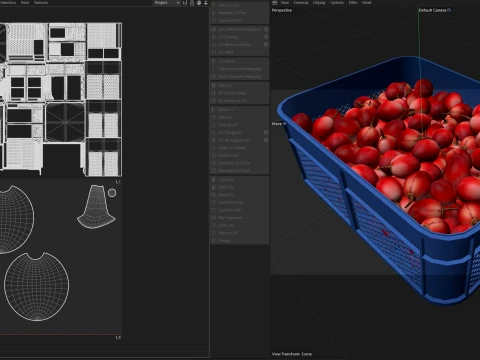Viewport: 480px width, 360px height.
Task: Select UV Weld and Sew
Action: pos(237,45)
